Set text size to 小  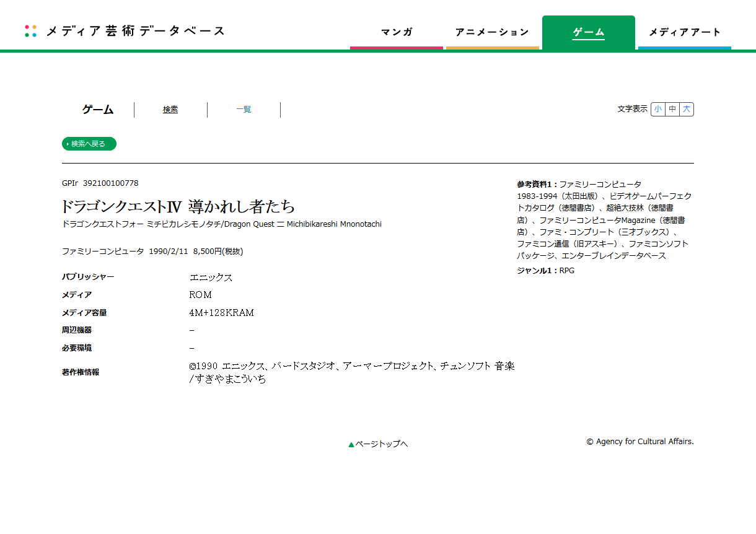tap(658, 109)
